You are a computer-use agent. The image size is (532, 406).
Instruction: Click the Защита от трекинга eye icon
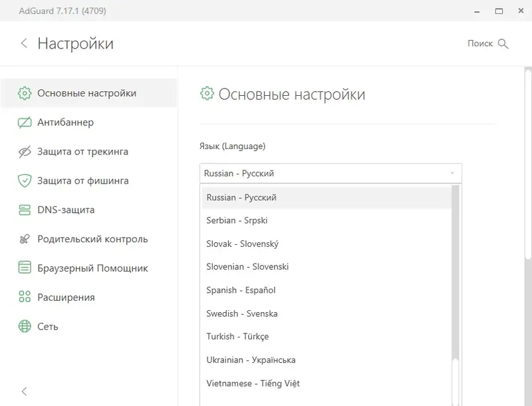pos(25,152)
